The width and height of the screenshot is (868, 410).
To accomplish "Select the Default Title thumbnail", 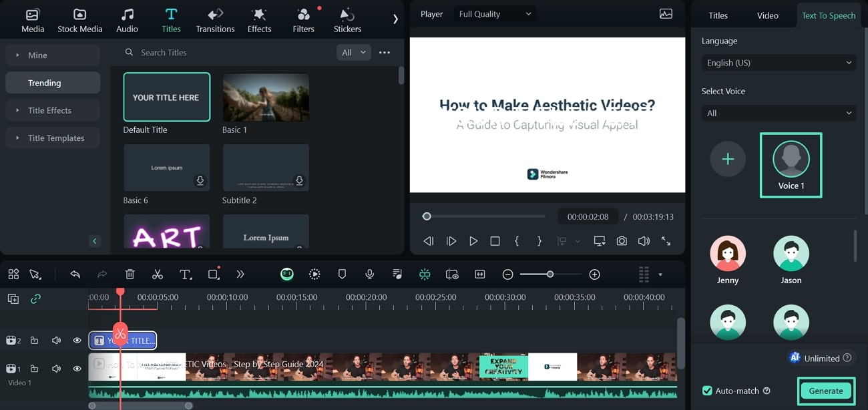I will click(167, 97).
